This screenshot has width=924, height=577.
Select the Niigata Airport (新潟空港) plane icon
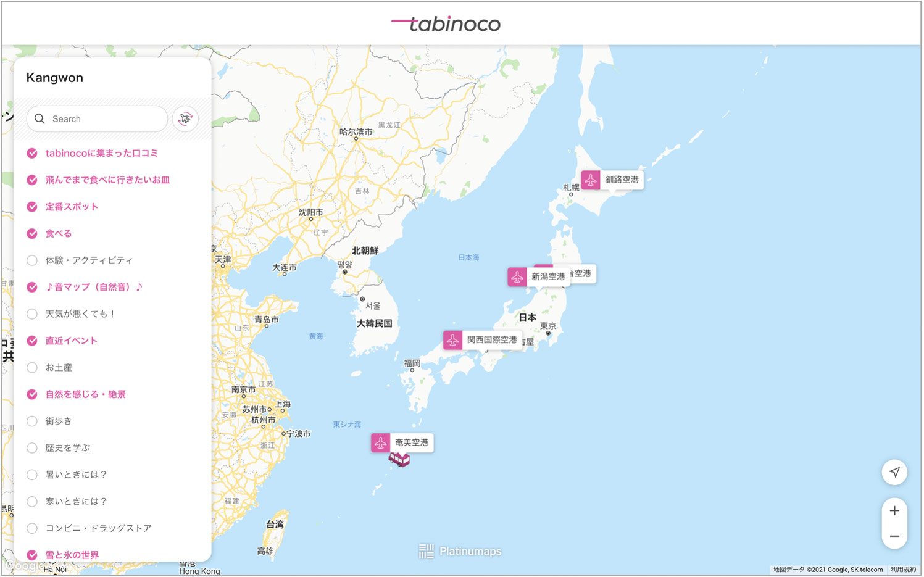[x=517, y=277]
